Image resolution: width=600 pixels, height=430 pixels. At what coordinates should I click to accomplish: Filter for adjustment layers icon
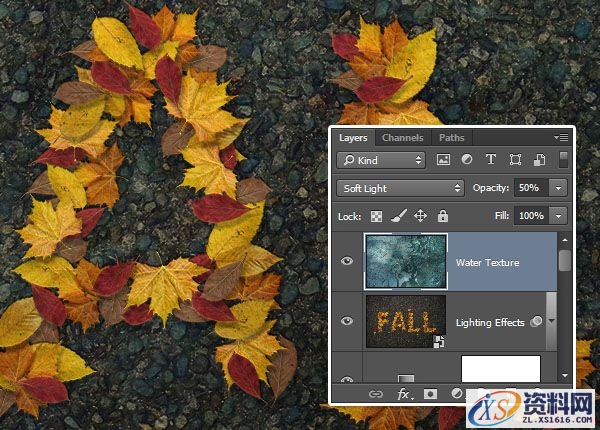point(467,160)
